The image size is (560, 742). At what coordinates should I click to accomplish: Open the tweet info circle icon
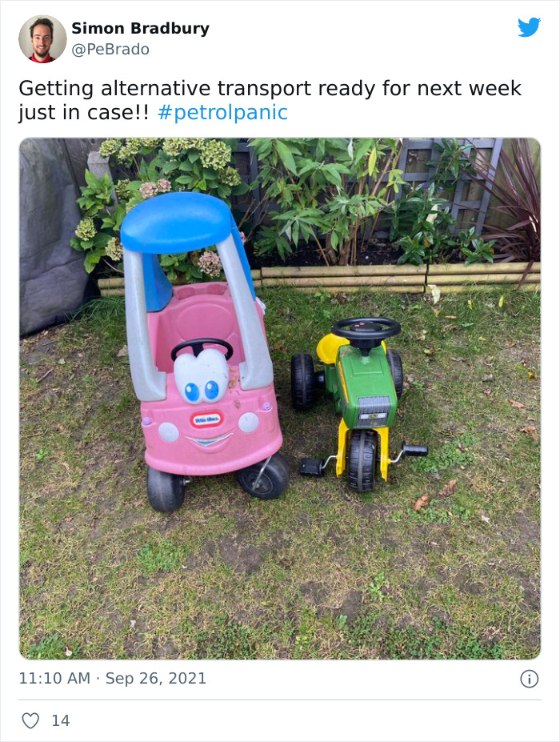(530, 679)
